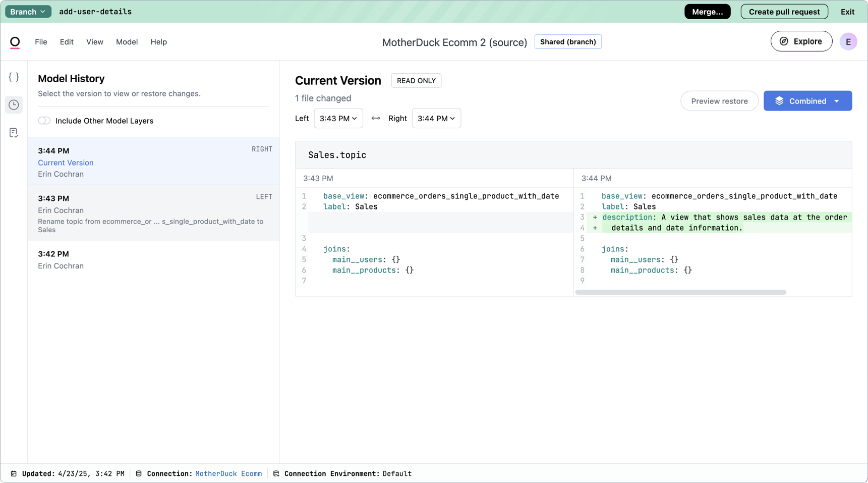Click Create pull request button
The height and width of the screenshot is (483, 868).
784,12
